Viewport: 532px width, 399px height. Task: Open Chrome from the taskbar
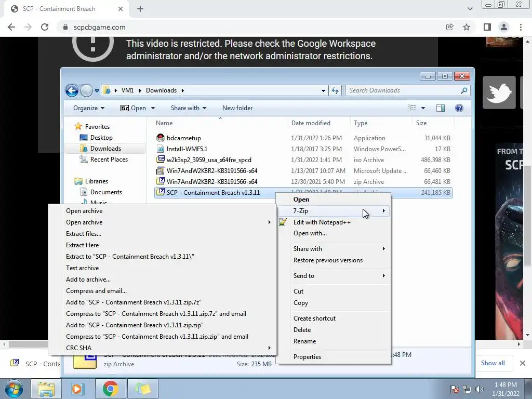click(110, 389)
